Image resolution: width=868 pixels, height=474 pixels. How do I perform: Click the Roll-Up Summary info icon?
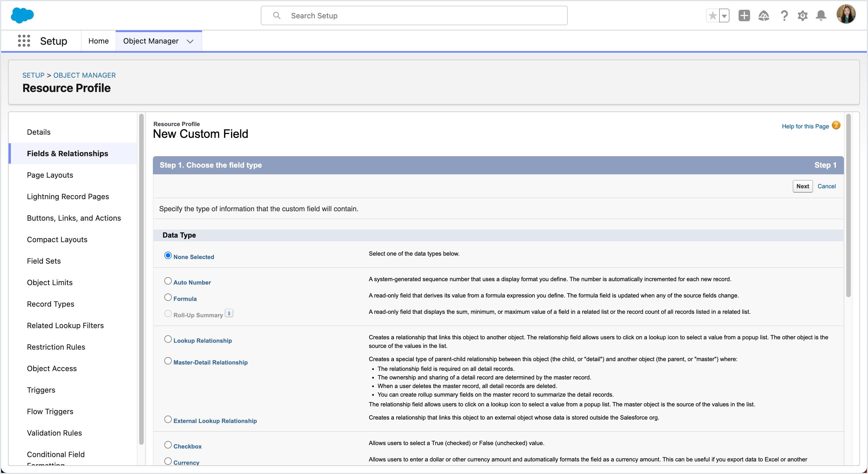coord(229,313)
